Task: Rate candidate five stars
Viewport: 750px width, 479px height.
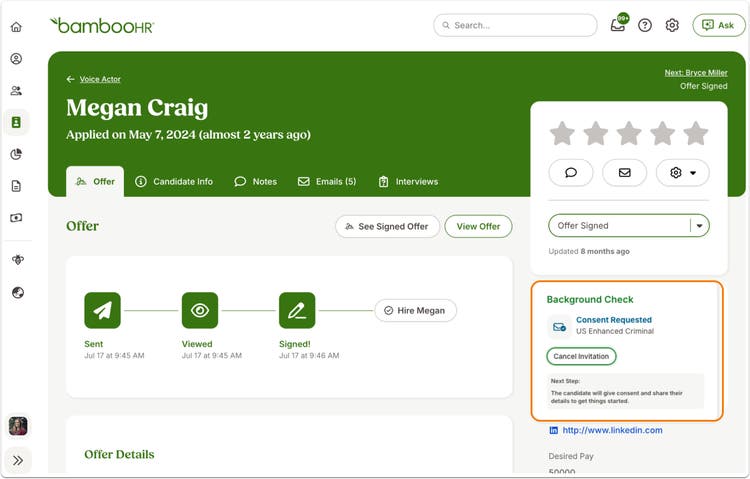Action: (695, 133)
